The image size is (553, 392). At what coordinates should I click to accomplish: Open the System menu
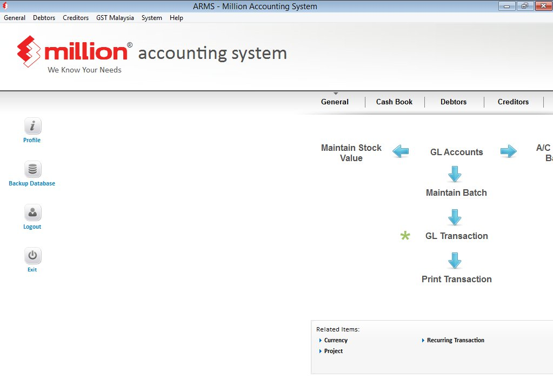(x=152, y=18)
